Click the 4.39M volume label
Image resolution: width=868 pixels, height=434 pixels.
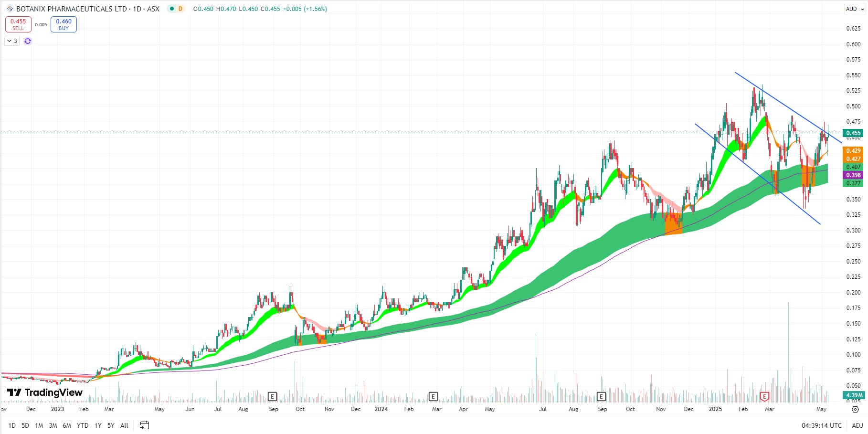tap(854, 395)
